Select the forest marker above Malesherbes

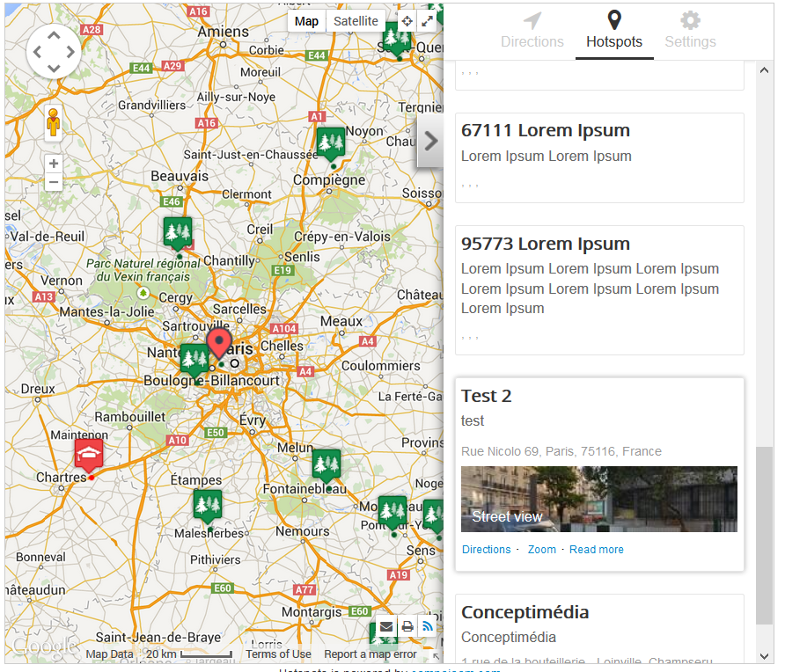(x=208, y=506)
